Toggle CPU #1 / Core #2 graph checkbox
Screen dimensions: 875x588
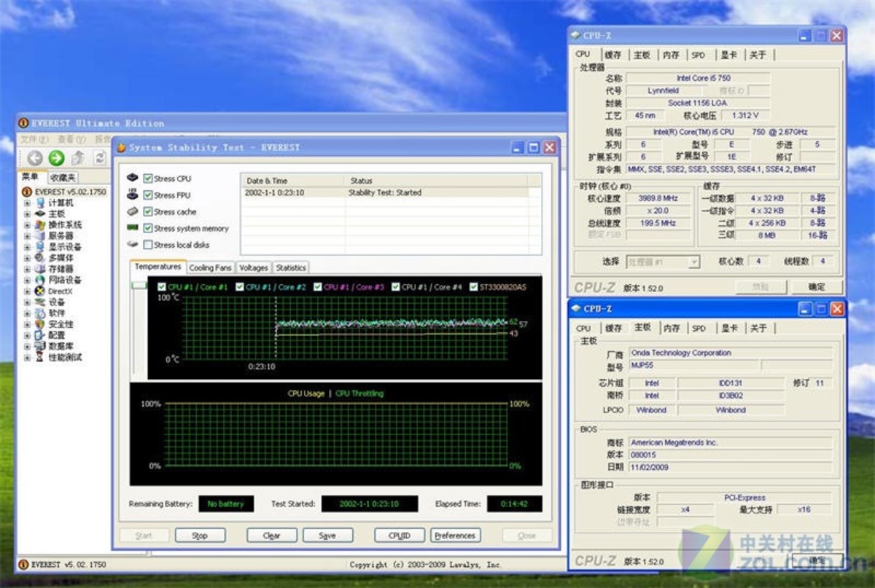pyautogui.click(x=240, y=287)
